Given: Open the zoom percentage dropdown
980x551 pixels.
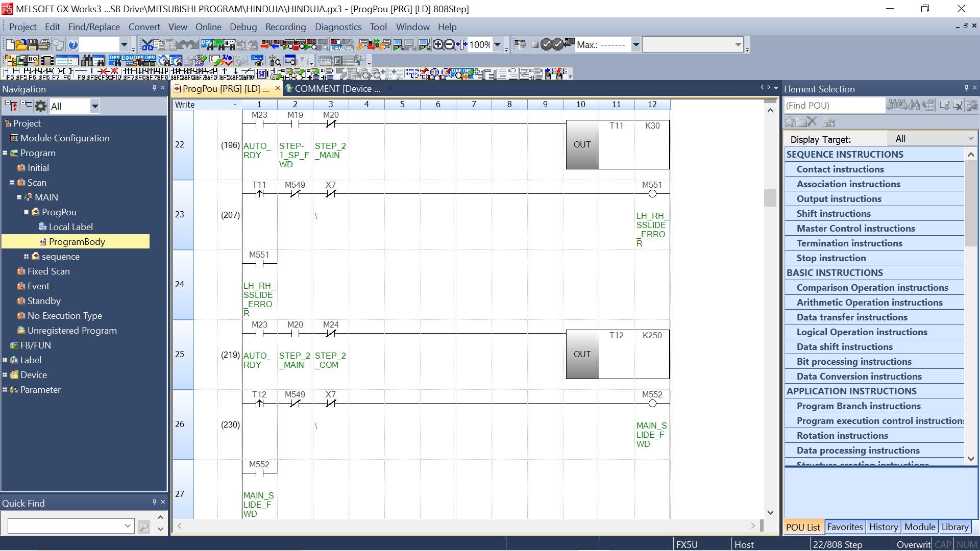Looking at the screenshot, I should pos(498,45).
